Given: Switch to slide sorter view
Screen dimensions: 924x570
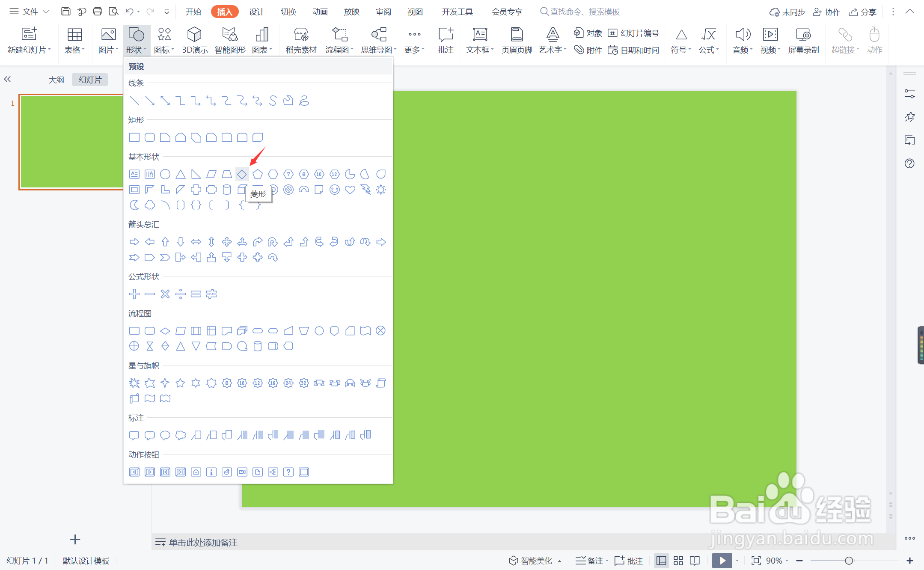Looking at the screenshot, I should click(x=678, y=561).
